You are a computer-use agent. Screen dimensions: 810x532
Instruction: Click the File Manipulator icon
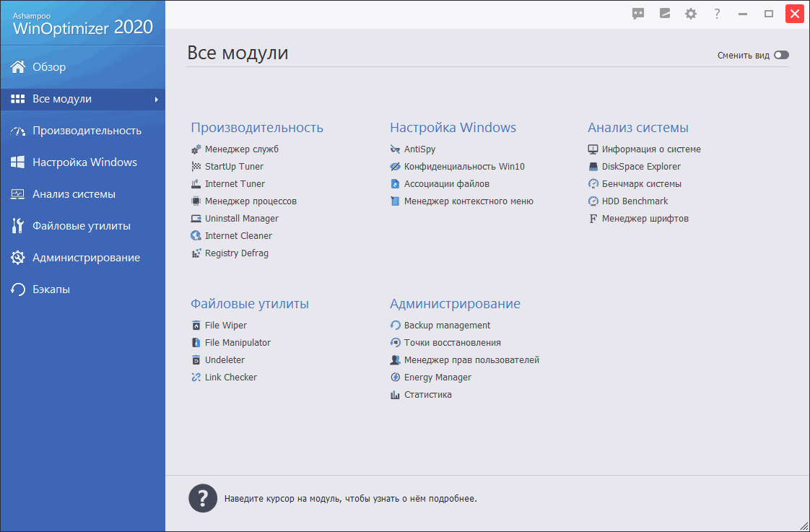tap(196, 343)
